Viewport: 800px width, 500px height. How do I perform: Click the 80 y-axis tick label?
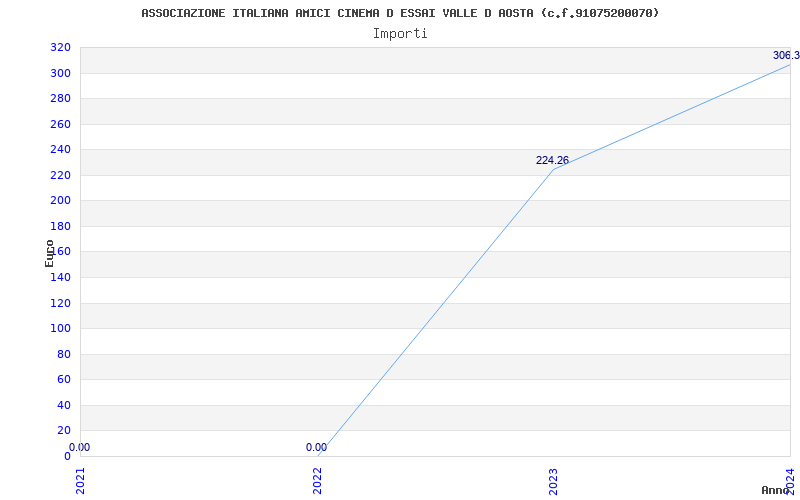[64, 354]
